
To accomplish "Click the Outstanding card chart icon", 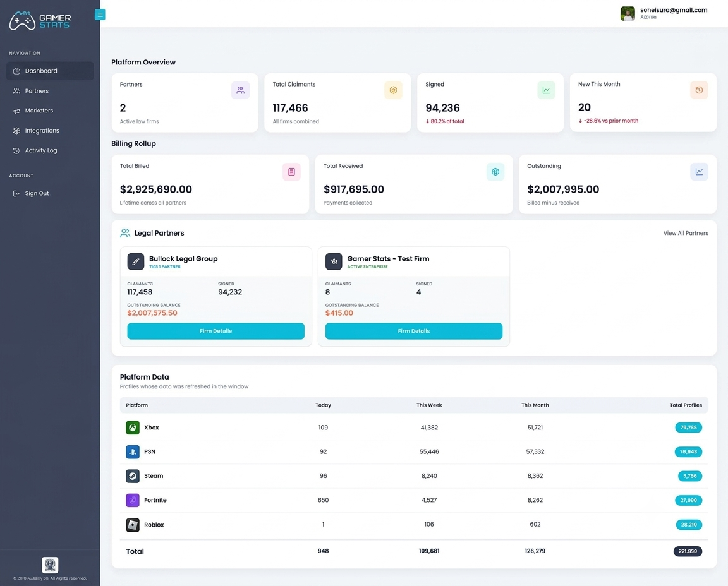I will (699, 172).
